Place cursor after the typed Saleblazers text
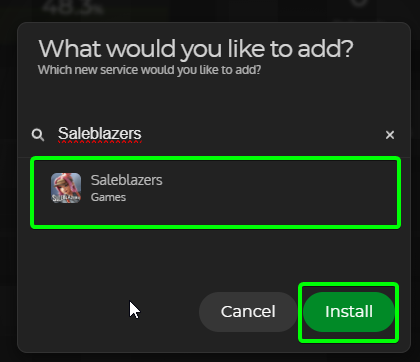Image resolution: width=420 pixels, height=362 pixels. [142, 134]
